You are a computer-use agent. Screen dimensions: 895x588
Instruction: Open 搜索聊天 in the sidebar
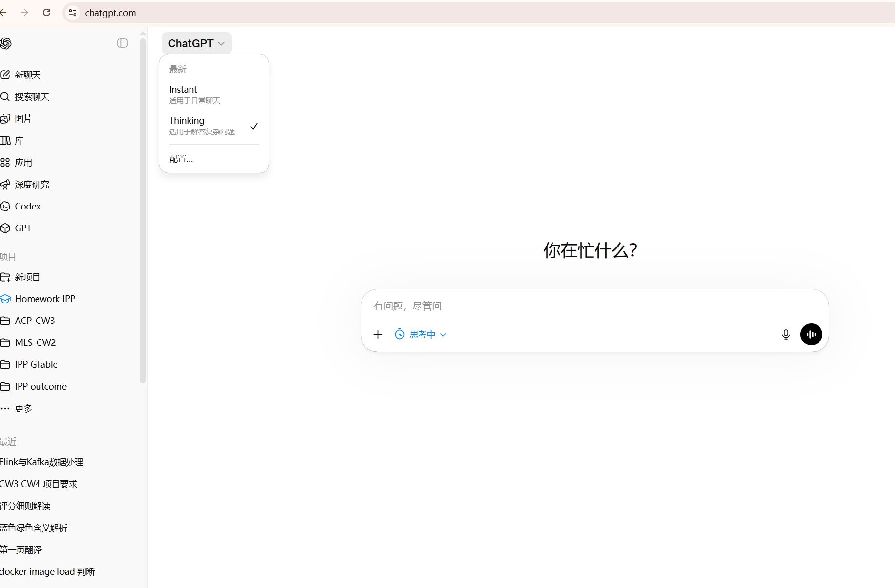[32, 97]
